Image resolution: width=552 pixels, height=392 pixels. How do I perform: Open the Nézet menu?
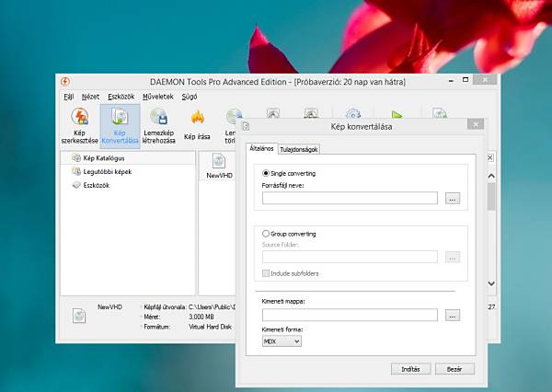point(90,97)
